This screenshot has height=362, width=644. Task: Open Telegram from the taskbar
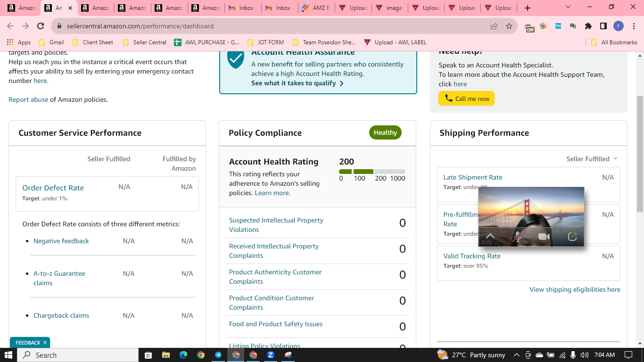(218, 355)
